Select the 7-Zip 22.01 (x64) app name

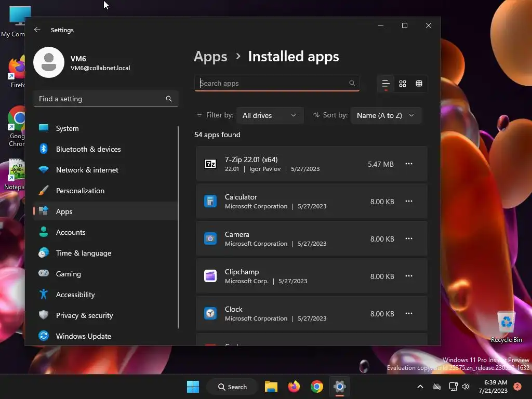251,159
